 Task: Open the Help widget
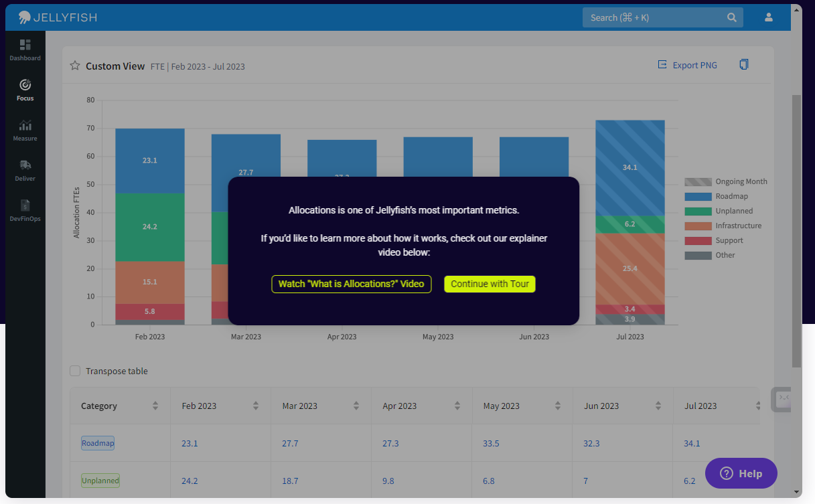[741, 473]
